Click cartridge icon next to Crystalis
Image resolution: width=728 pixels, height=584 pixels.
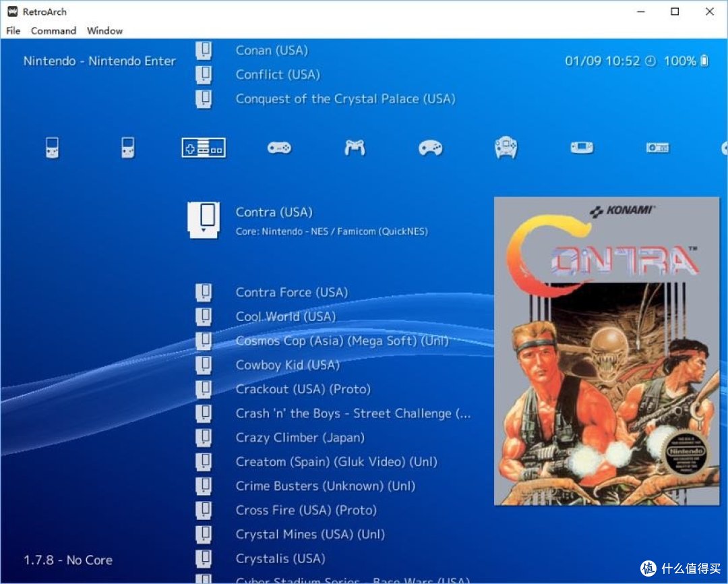click(204, 558)
